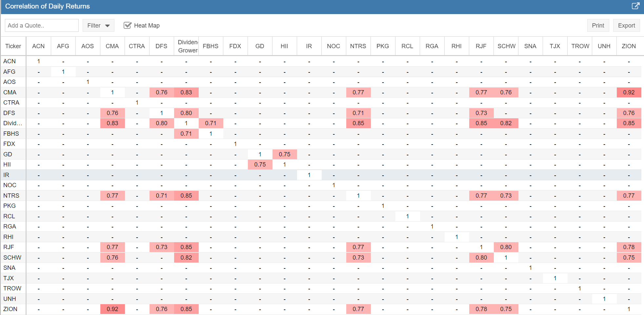Click the 0.92 cell in CMA row

coord(629,92)
